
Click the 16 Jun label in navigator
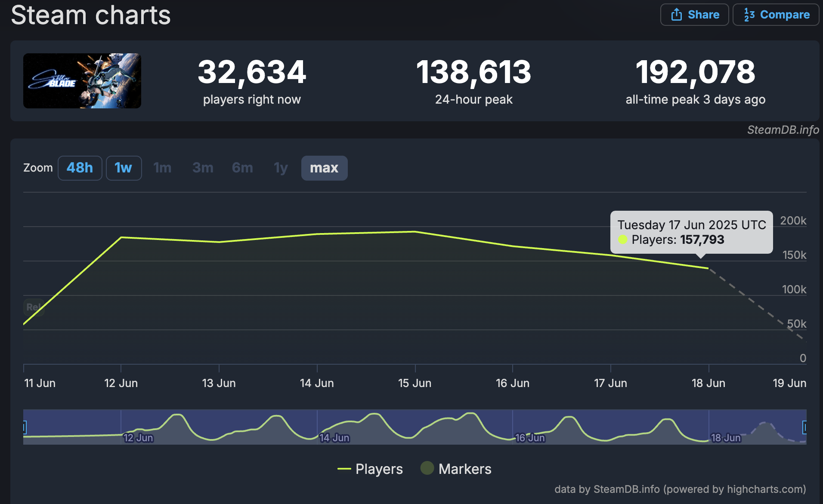[530, 438]
